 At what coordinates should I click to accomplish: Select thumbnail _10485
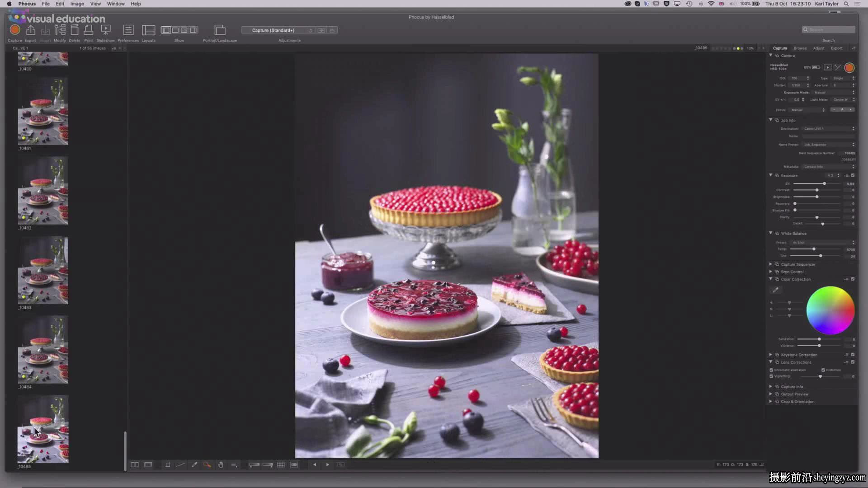coord(43,429)
